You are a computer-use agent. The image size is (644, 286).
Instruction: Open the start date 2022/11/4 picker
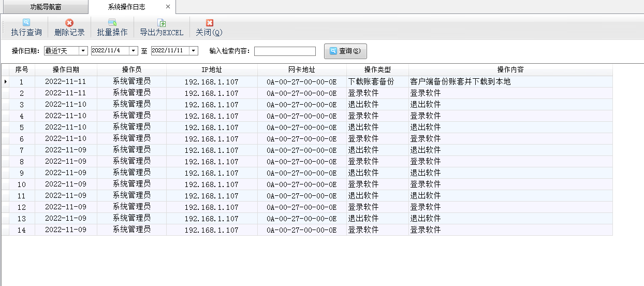[134, 51]
